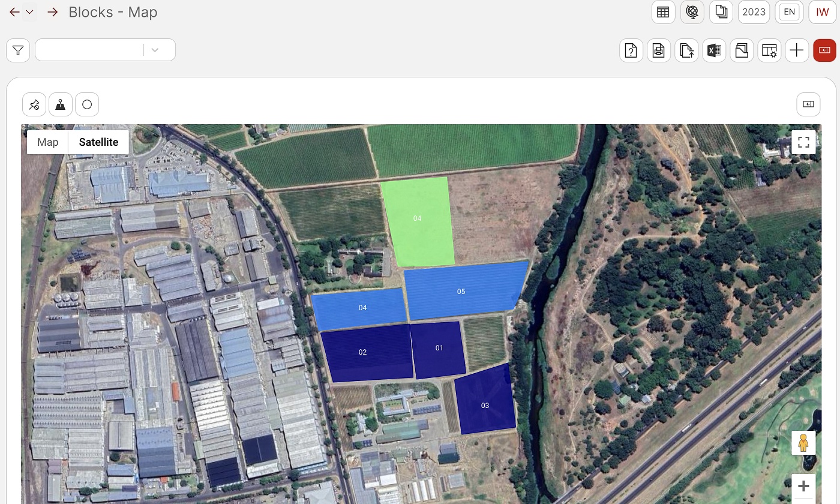Toggle the circle drawing tool

87,105
